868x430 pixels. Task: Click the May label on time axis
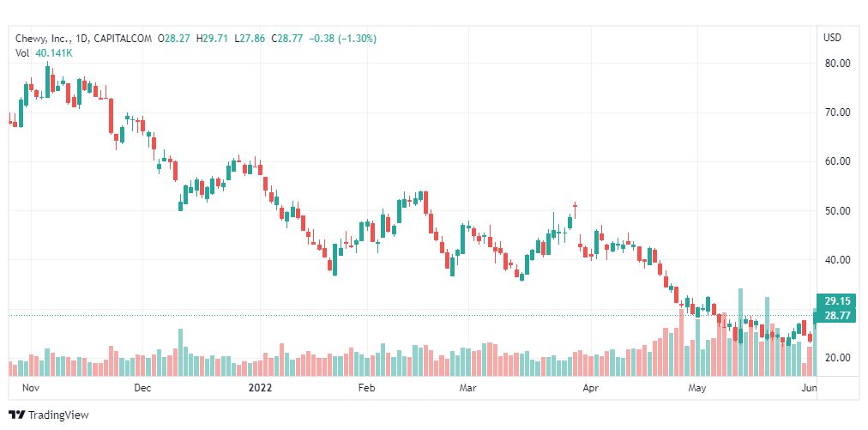[x=697, y=388]
